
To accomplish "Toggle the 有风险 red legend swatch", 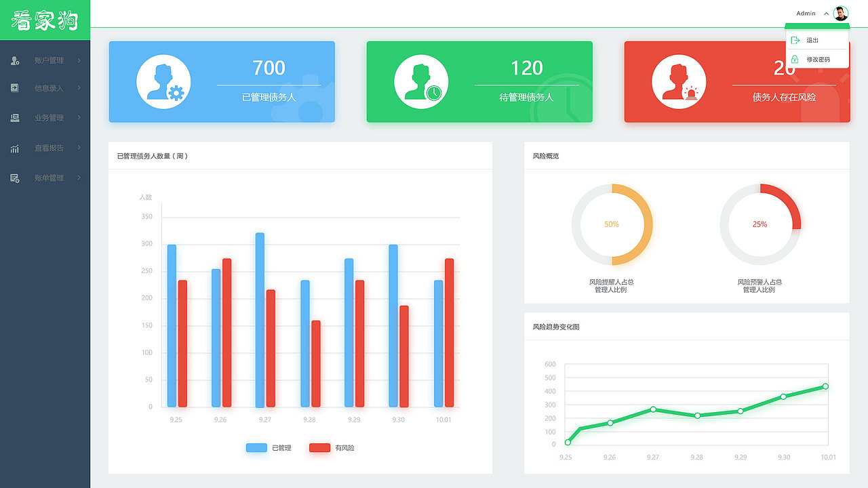I will coord(319,448).
